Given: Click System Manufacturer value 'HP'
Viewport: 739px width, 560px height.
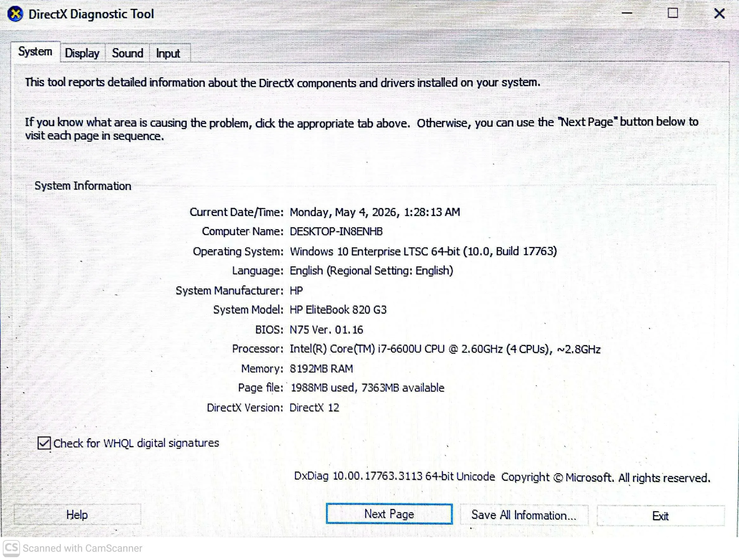Looking at the screenshot, I should click(x=296, y=290).
